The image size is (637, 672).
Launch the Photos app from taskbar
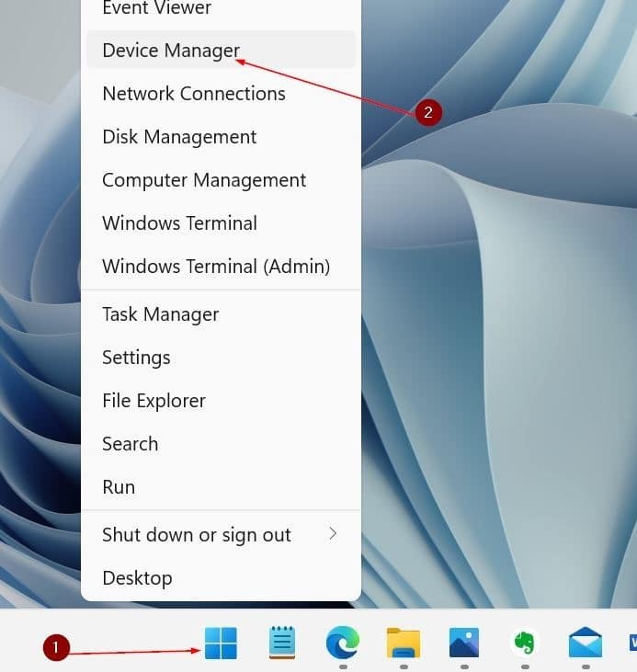point(464,643)
